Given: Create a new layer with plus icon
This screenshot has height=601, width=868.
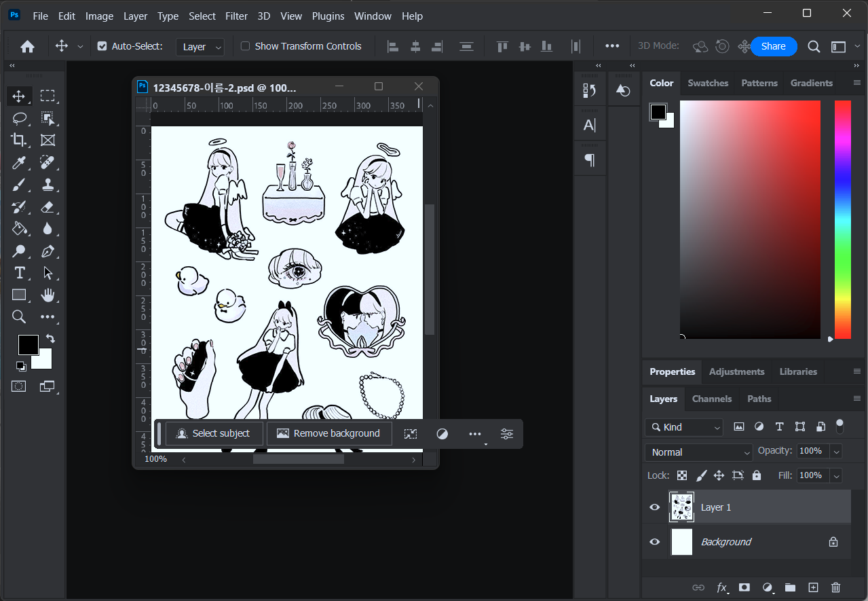Looking at the screenshot, I should (814, 587).
